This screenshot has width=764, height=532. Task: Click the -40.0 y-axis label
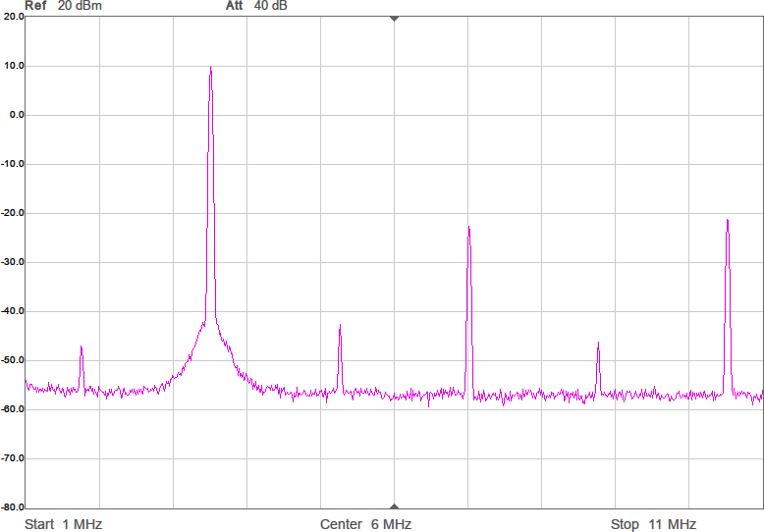pyautogui.click(x=13, y=311)
